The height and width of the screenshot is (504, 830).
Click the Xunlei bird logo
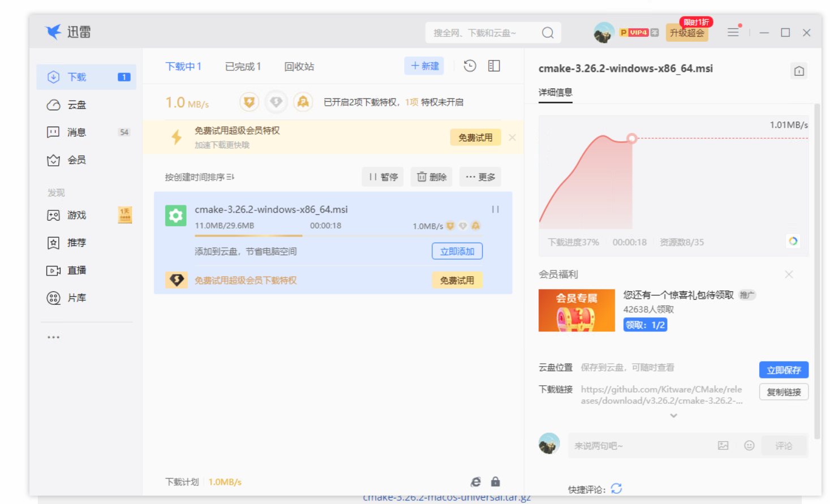(x=54, y=32)
